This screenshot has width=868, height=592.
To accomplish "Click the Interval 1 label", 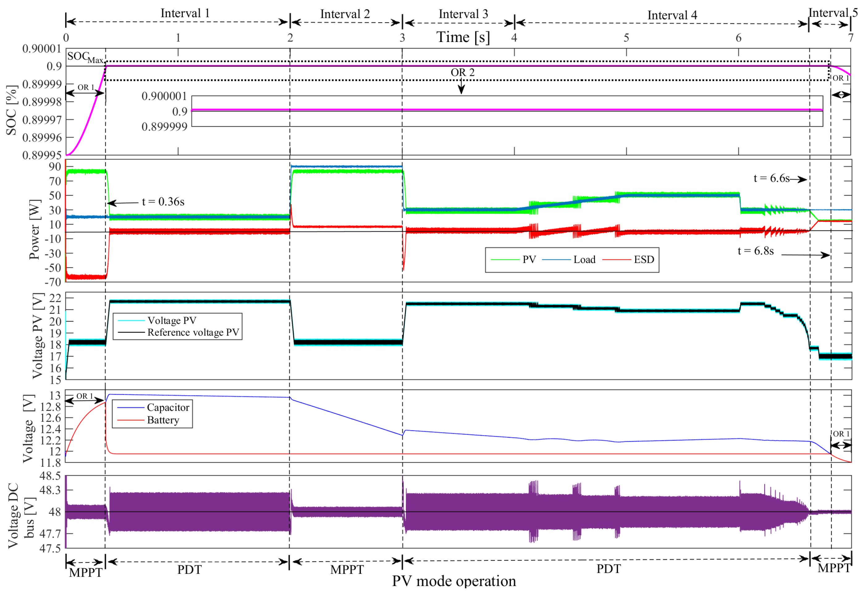I will point(185,14).
